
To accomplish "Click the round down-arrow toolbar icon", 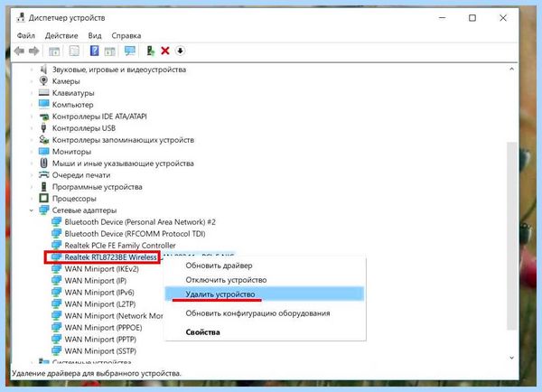I will click(x=180, y=51).
